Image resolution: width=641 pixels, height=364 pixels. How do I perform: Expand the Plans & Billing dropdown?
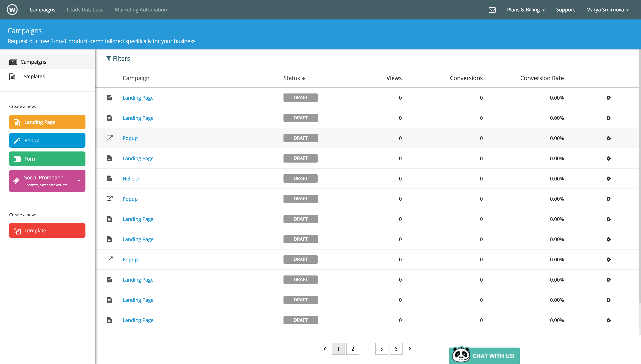tap(526, 10)
